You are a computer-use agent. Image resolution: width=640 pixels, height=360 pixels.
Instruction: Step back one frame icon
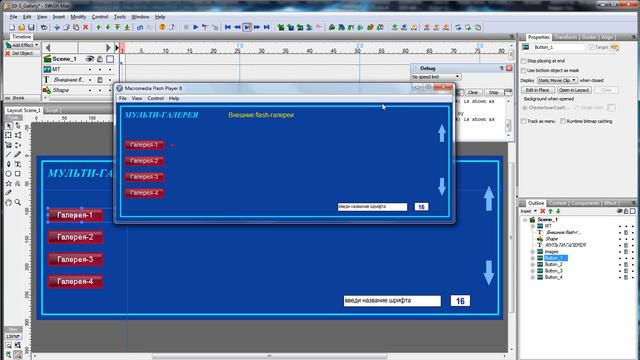237,27
